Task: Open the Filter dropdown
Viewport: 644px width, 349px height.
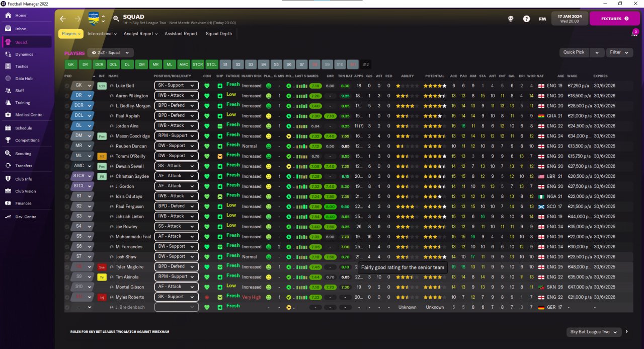Action: 620,52
